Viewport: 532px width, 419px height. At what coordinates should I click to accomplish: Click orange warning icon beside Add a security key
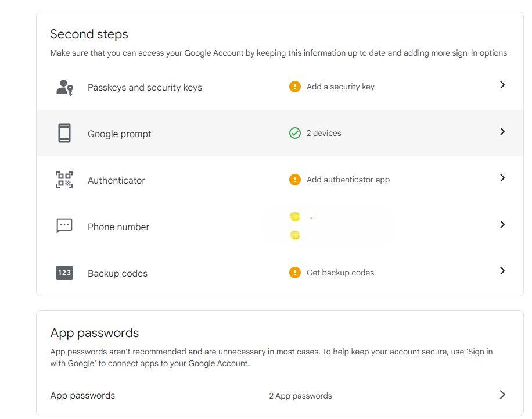pyautogui.click(x=295, y=87)
